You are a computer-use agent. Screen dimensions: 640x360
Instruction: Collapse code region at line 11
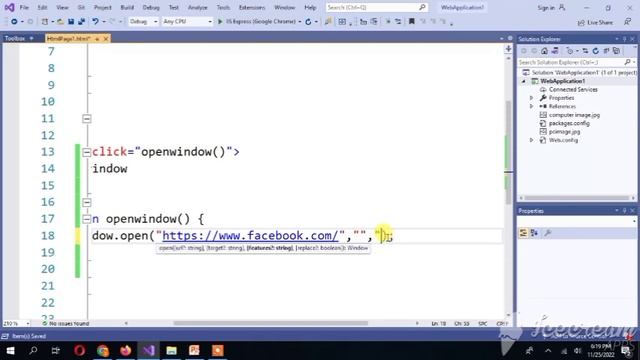coord(87,119)
